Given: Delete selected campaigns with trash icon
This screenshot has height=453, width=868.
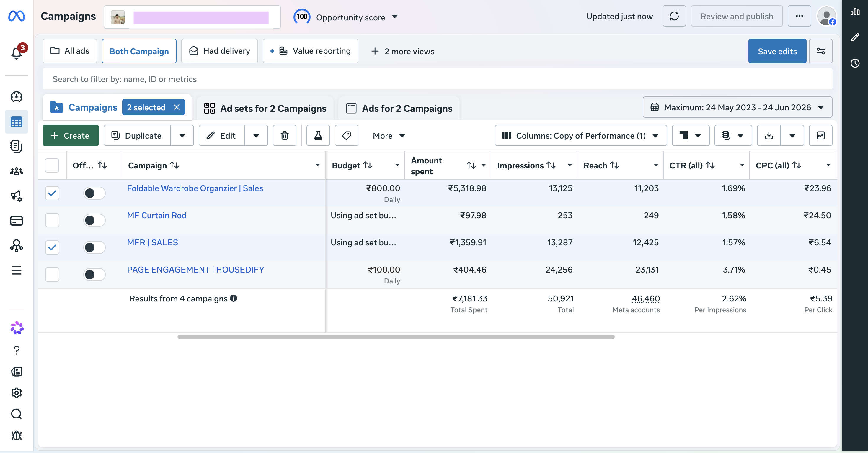Looking at the screenshot, I should pyautogui.click(x=284, y=135).
